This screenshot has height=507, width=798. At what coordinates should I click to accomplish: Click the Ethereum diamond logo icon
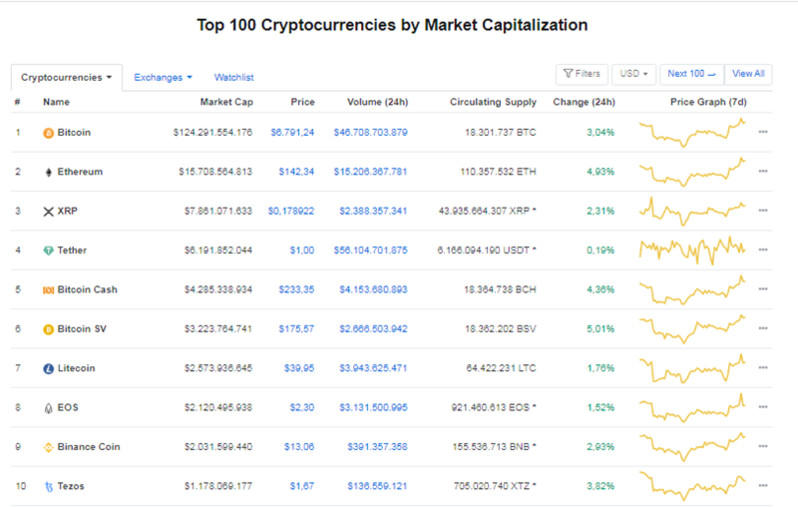click(x=48, y=172)
